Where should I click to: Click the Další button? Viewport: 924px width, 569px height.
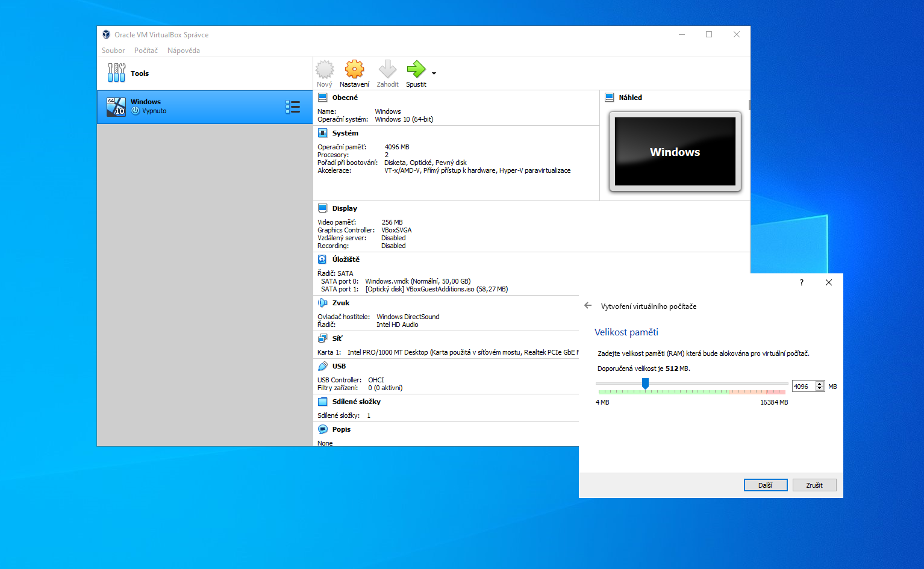[x=766, y=485]
